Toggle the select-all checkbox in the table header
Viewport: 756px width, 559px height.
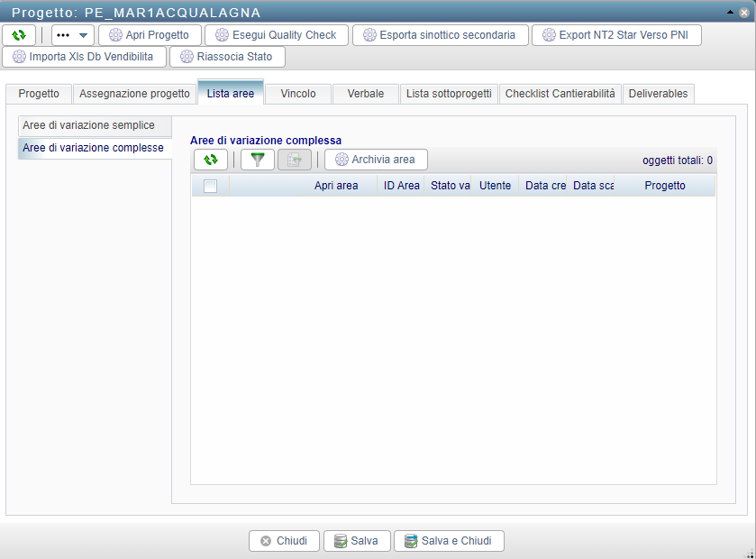tap(210, 186)
